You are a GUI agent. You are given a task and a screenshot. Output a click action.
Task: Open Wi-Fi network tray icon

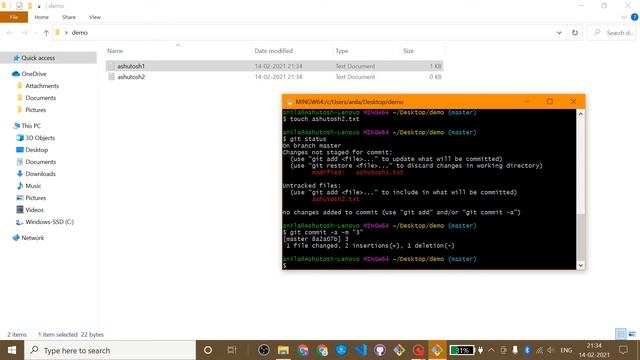pos(540,350)
